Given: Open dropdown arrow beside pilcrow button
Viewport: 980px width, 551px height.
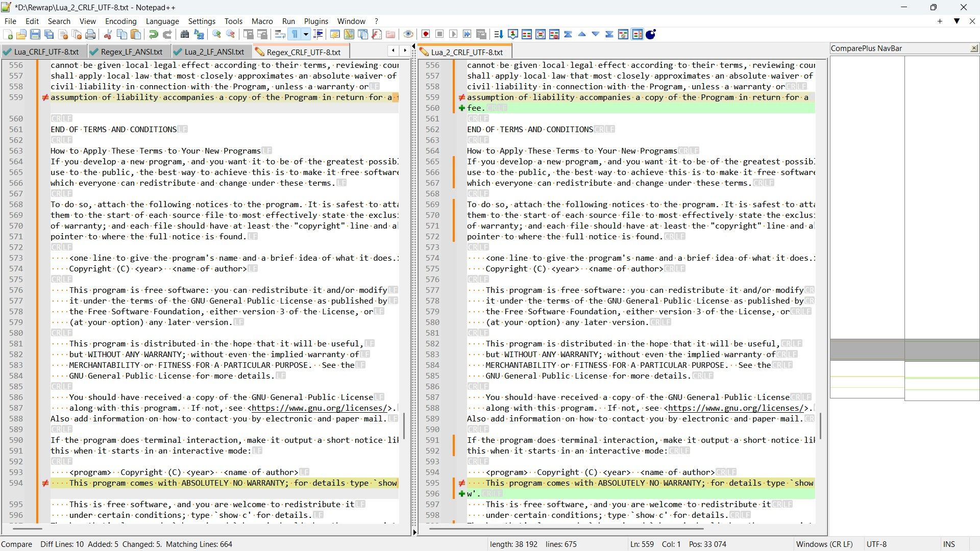Looking at the screenshot, I should pyautogui.click(x=306, y=34).
